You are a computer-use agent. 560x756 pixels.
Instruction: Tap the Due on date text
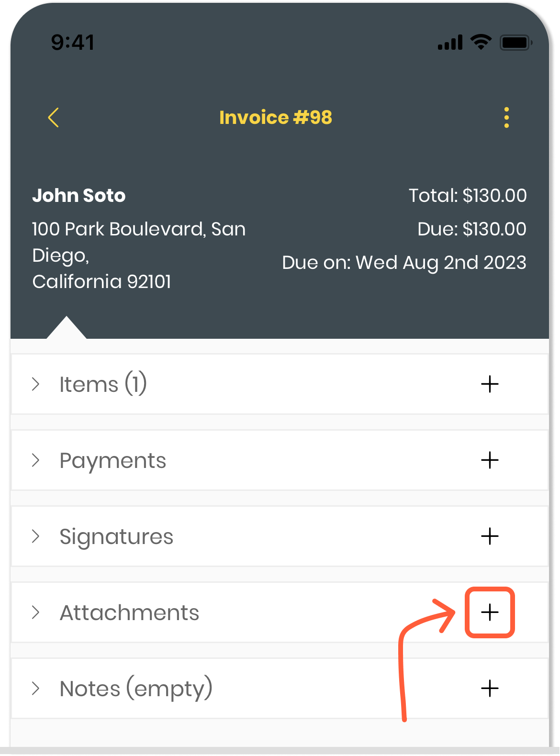404,263
